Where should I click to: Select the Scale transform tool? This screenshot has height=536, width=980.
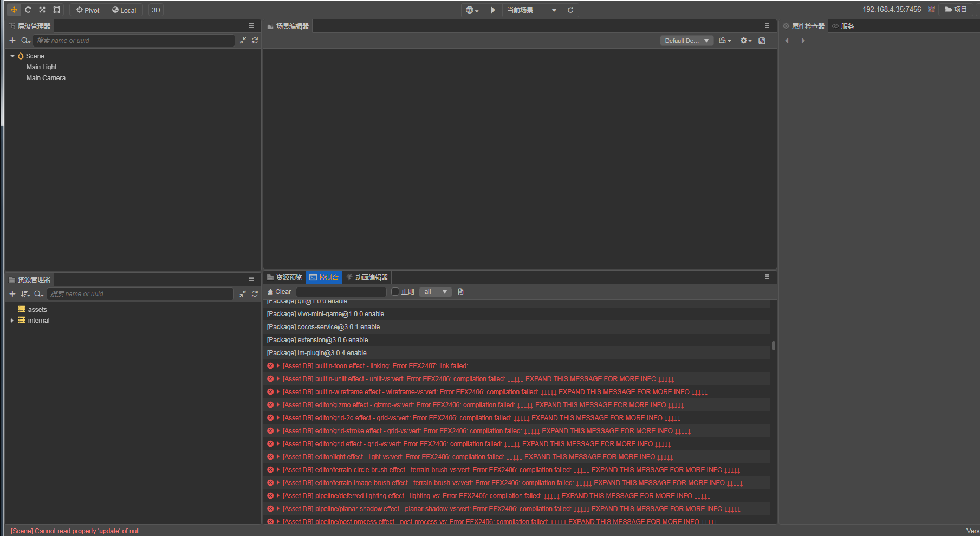click(42, 10)
